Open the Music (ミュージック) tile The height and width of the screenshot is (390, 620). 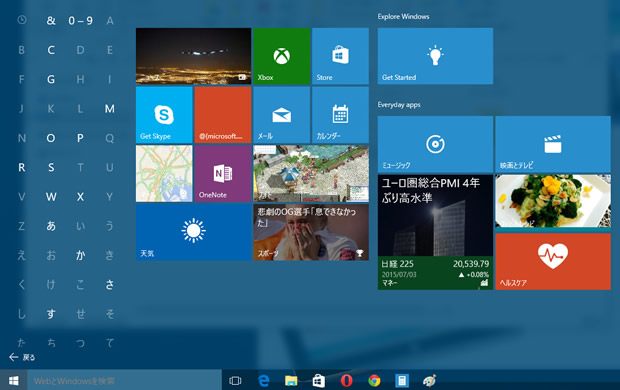435,144
